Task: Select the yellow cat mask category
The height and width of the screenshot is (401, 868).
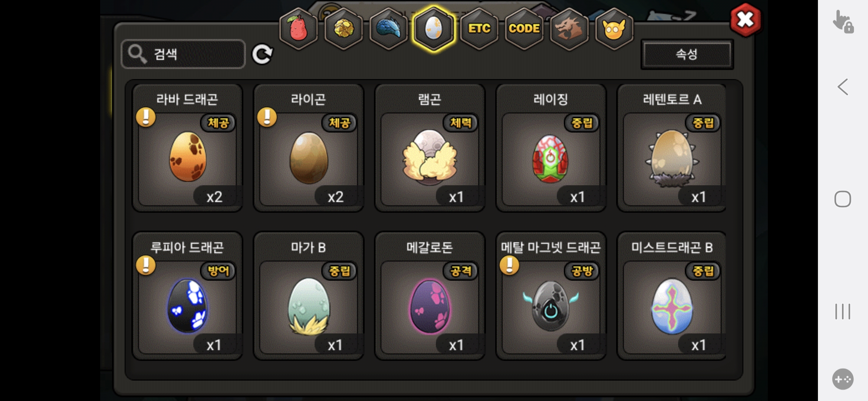Action: coord(614,29)
